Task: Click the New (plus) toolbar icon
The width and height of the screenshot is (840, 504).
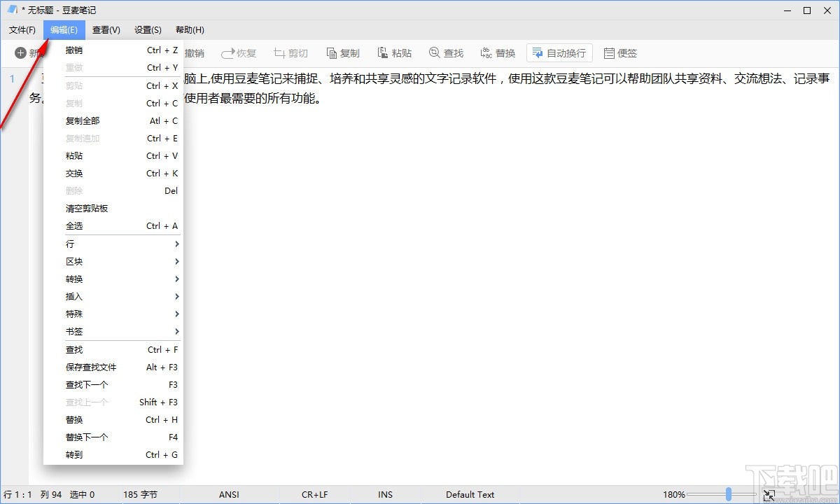Action: coord(20,53)
